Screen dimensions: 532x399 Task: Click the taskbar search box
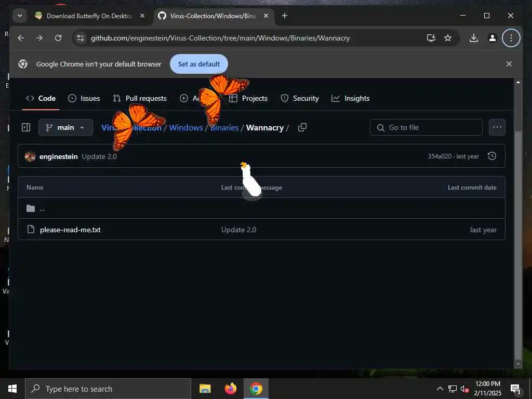pyautogui.click(x=108, y=389)
